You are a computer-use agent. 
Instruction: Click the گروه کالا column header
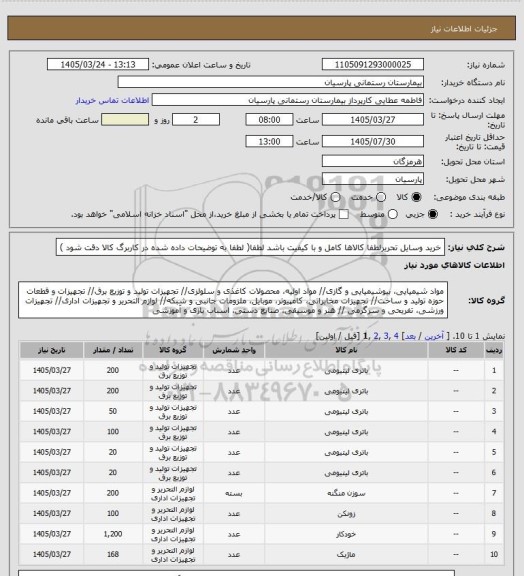coord(173,350)
